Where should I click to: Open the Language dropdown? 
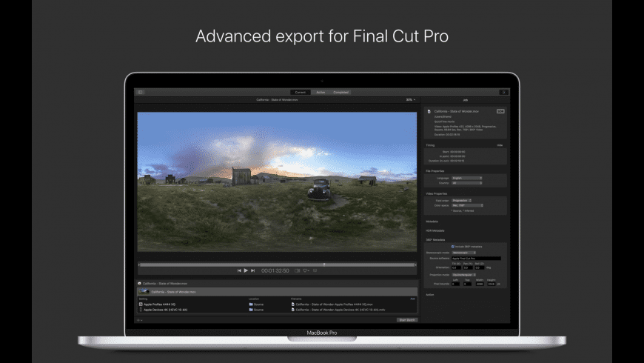coord(467,178)
